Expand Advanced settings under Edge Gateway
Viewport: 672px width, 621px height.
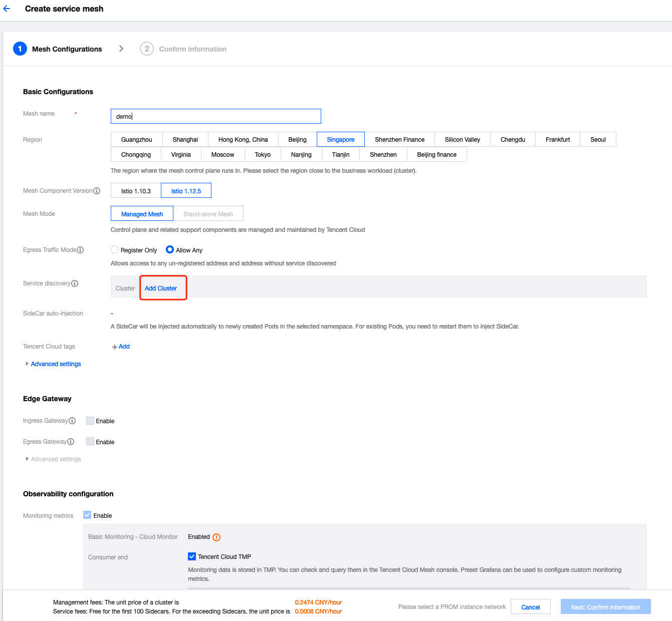pyautogui.click(x=56, y=459)
